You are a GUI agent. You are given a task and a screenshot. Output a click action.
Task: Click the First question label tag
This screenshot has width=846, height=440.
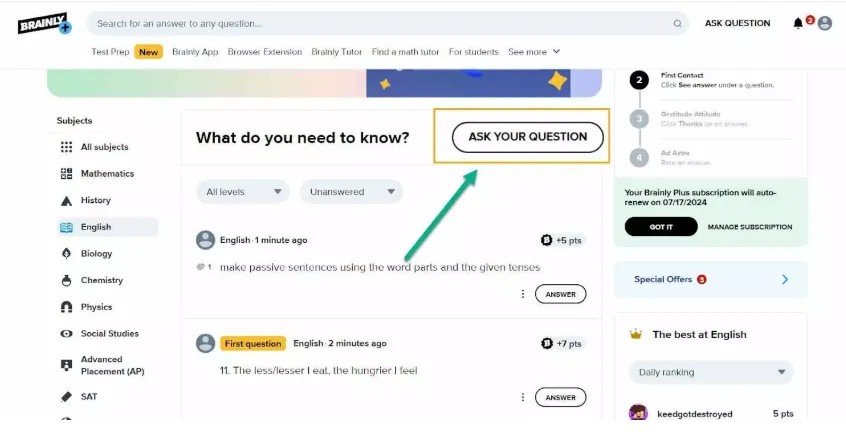[253, 343]
